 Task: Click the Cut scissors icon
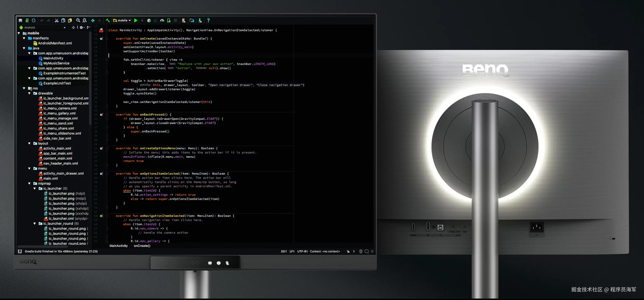[57, 21]
